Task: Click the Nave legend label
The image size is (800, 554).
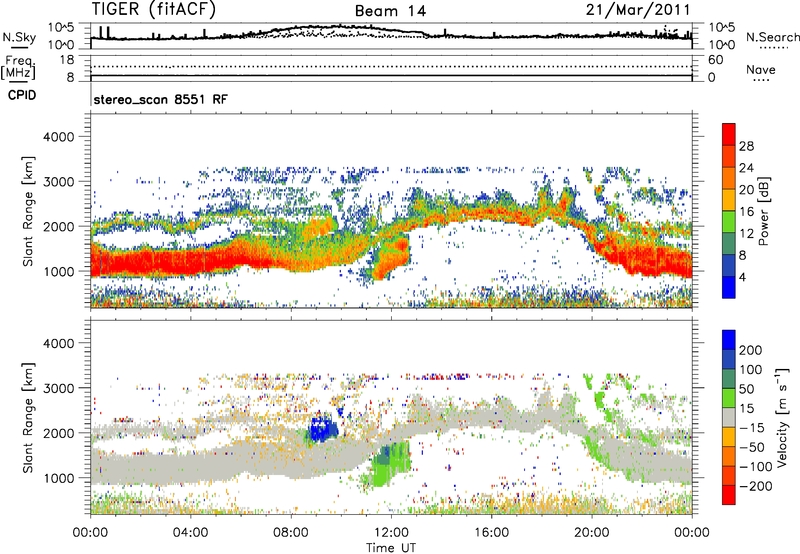Action: tap(760, 70)
